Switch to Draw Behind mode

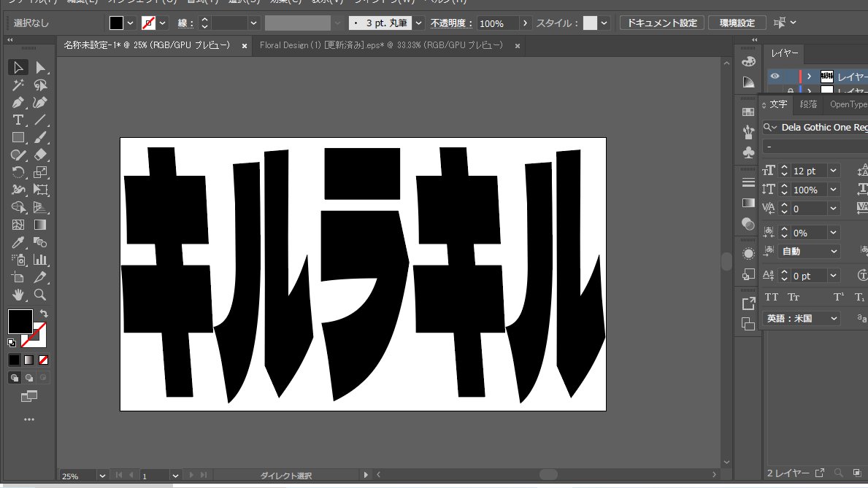tap(28, 378)
